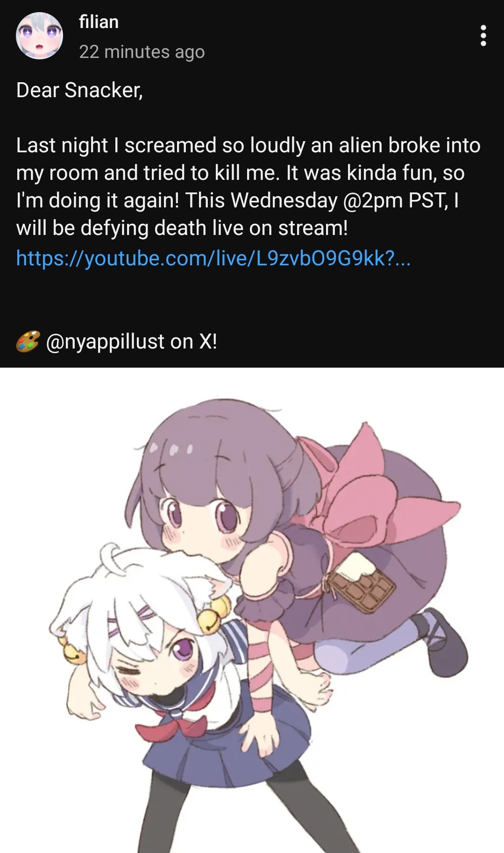The image size is (504, 853).
Task: Tap the "Dear Snacker," greeting line
Action: click(79, 90)
